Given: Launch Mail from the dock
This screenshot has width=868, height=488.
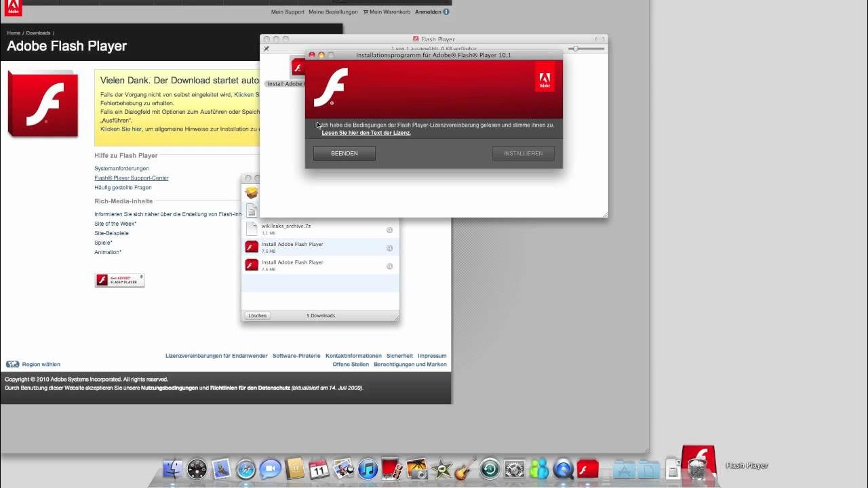Looking at the screenshot, I should [x=221, y=469].
